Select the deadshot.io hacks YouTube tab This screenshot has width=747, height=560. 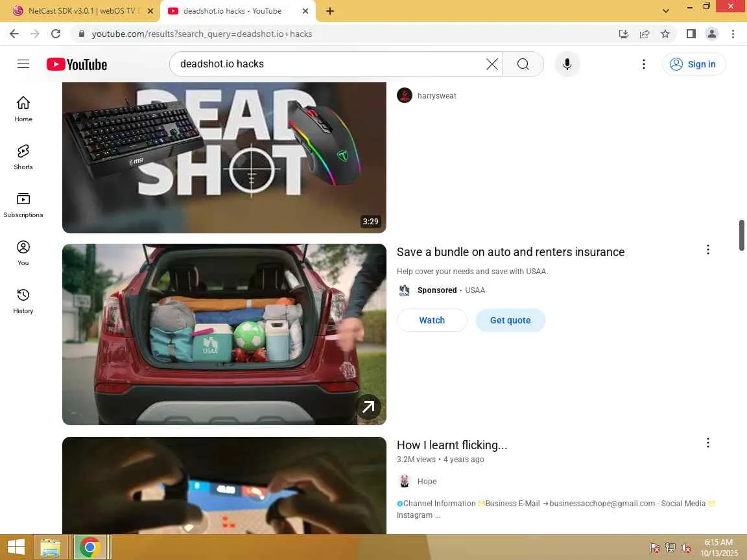point(233,10)
